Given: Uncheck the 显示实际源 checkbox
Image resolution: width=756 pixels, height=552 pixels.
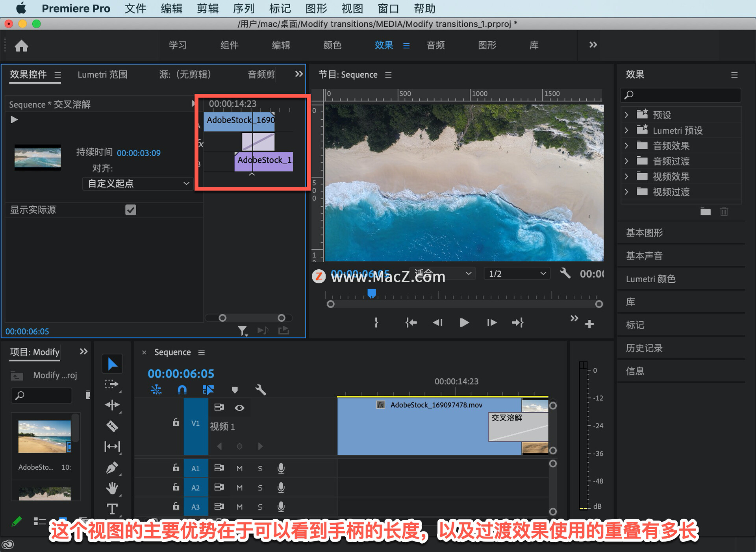Looking at the screenshot, I should [131, 210].
